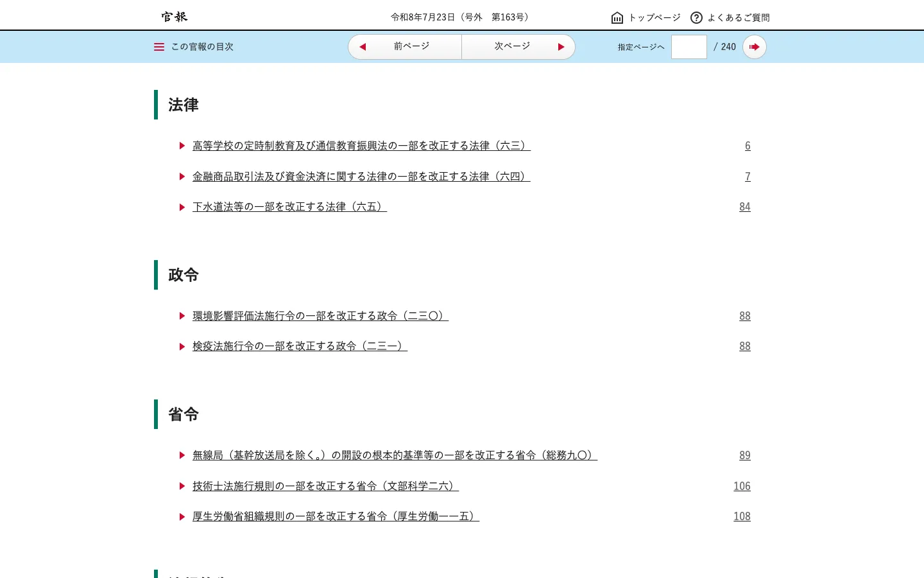924x578 pixels.
Task: Click the 省令 section heading
Action: click(x=184, y=414)
